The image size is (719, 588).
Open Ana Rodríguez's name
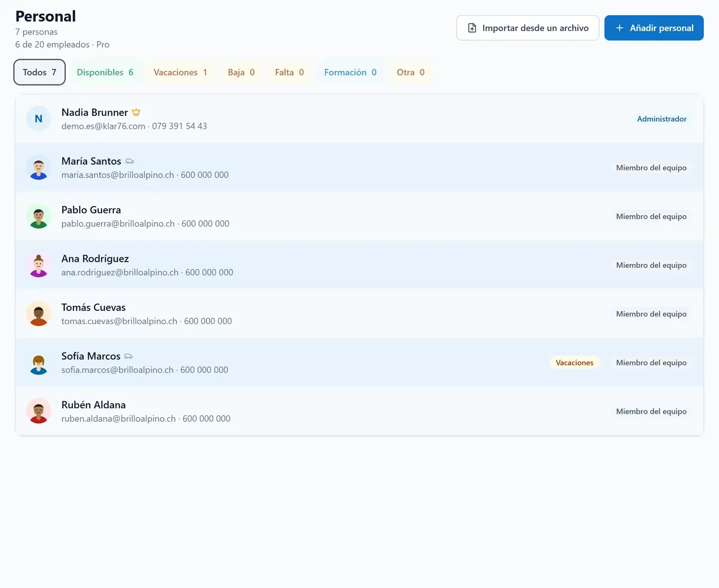click(x=95, y=258)
